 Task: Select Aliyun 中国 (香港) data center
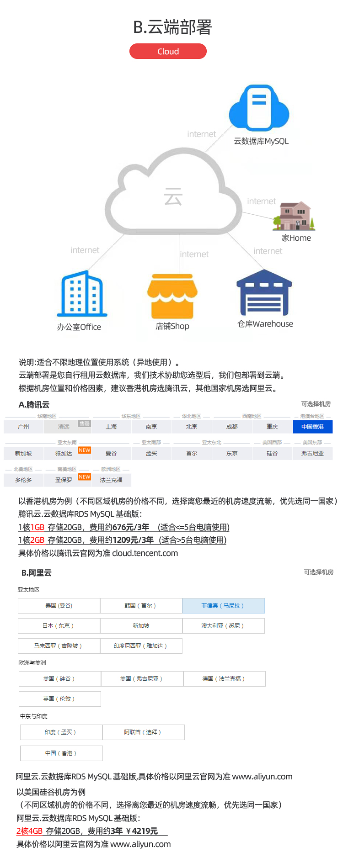pyautogui.click(x=61, y=753)
